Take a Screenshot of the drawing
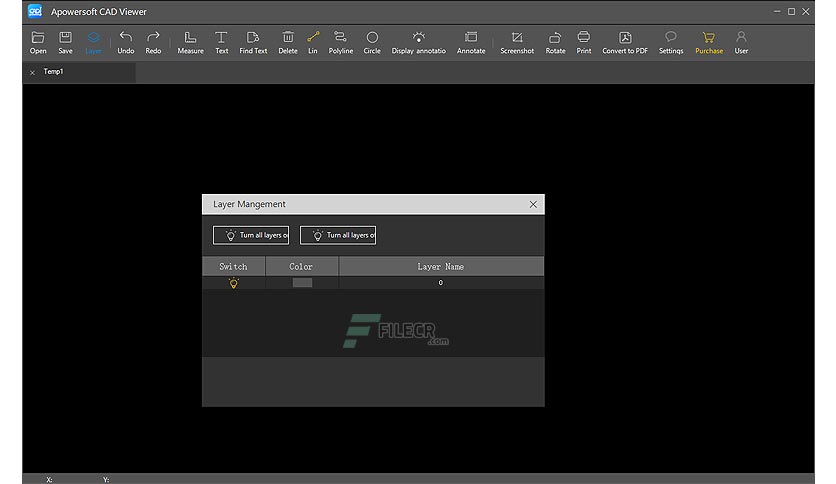Viewport: 836px width, 484px height. point(517,42)
